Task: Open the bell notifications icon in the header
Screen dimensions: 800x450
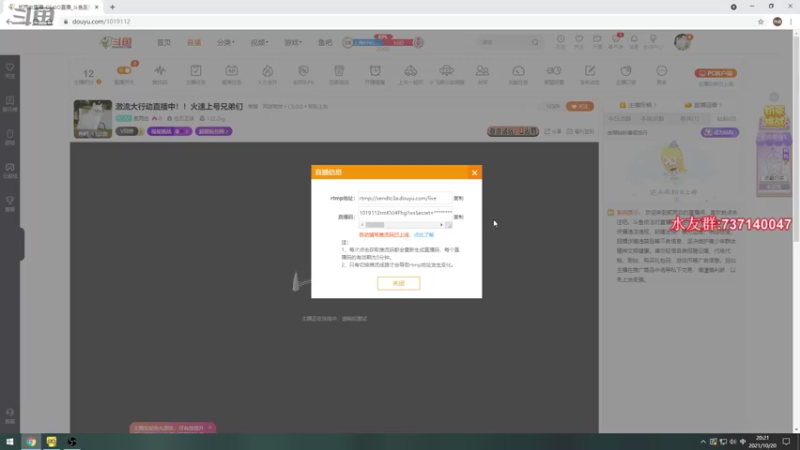Action: click(x=634, y=40)
